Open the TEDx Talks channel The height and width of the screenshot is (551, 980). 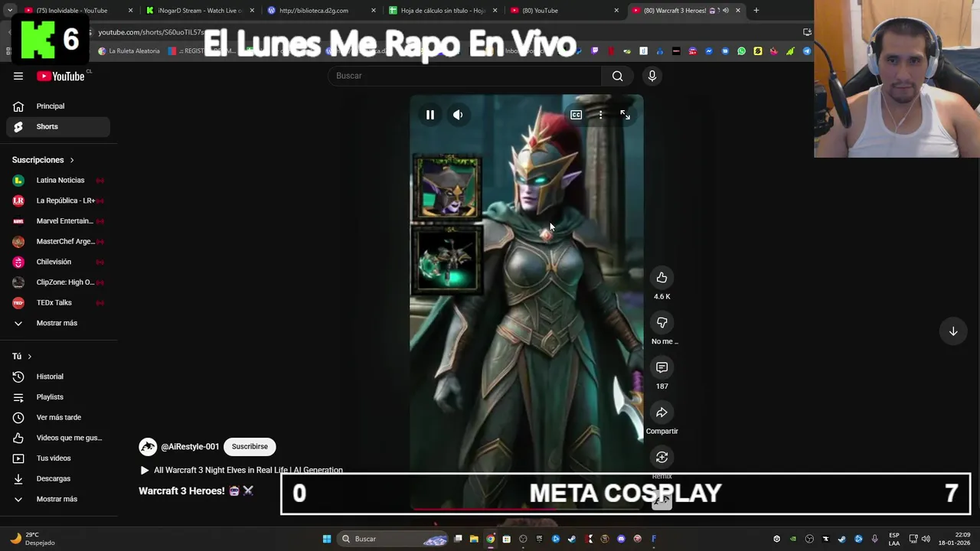(58, 302)
